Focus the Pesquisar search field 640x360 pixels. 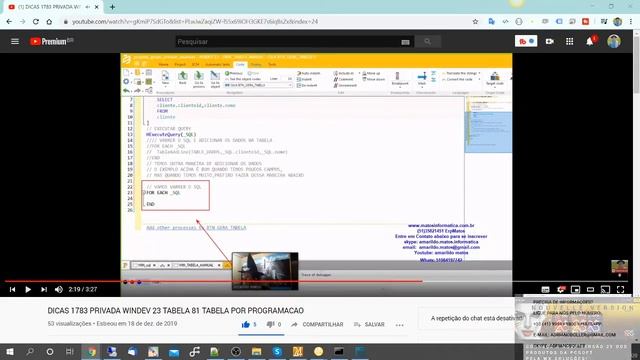[288, 42]
